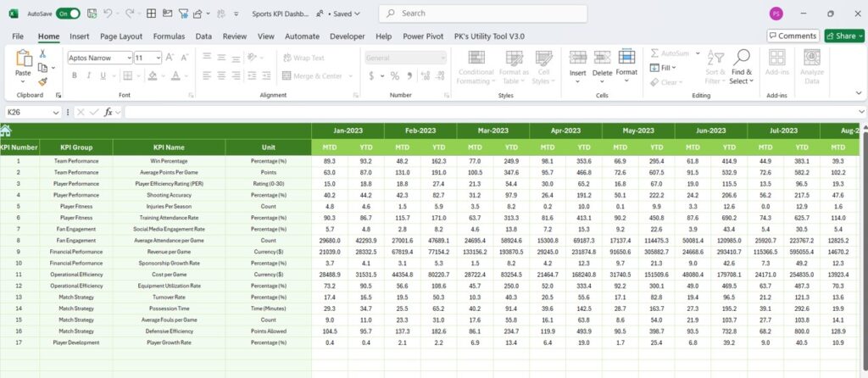Expand the Name Box K26 dropdown
This screenshot has width=868, height=378.
click(x=56, y=113)
